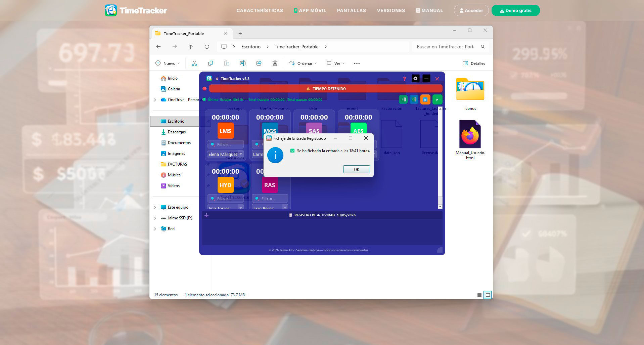Viewport: 644px width, 345px height.
Task: Click the LMS orange employee tile
Action: coord(225,131)
